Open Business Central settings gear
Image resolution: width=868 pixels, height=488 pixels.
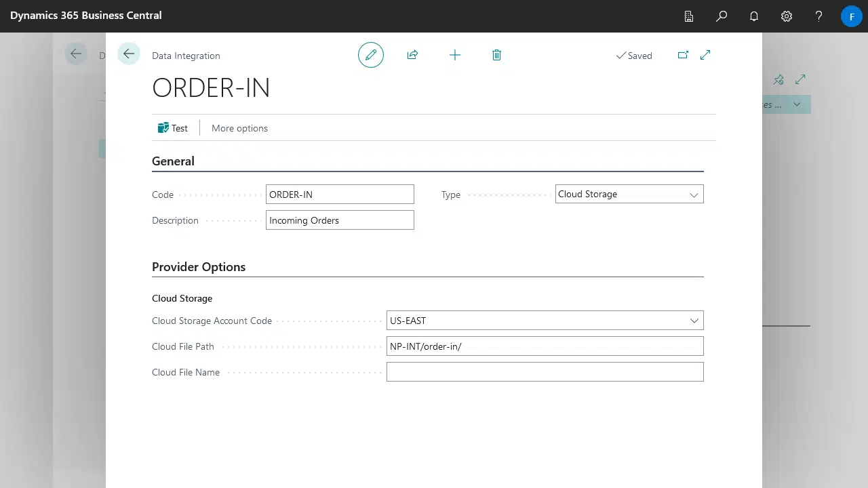click(x=786, y=16)
